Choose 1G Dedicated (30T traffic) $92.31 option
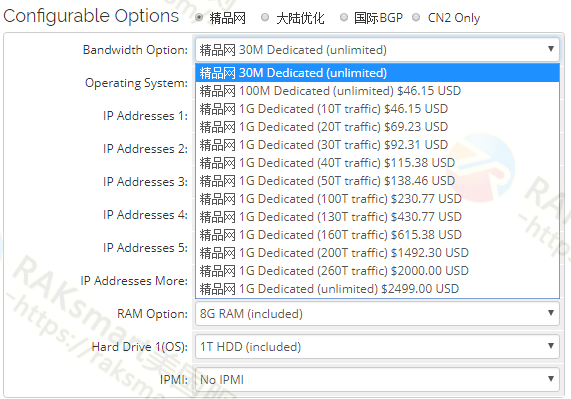The width and height of the screenshot is (571, 399). click(377, 145)
